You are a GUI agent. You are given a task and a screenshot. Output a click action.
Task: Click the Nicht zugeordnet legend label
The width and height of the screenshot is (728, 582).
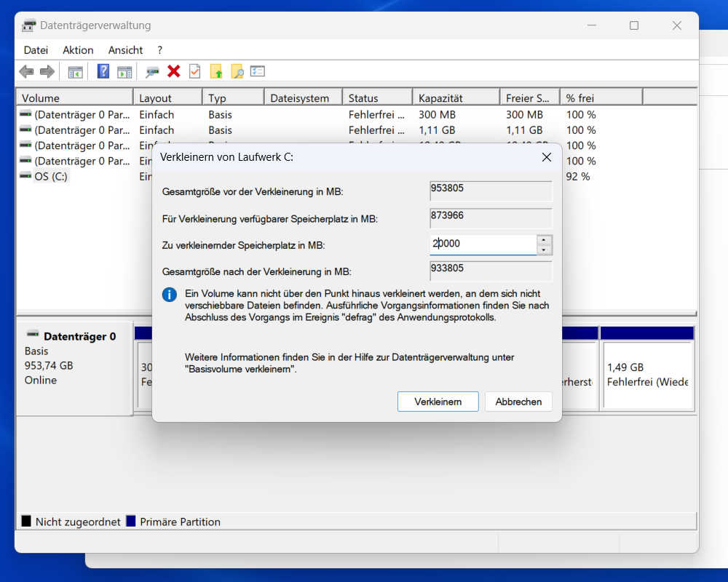pos(78,522)
